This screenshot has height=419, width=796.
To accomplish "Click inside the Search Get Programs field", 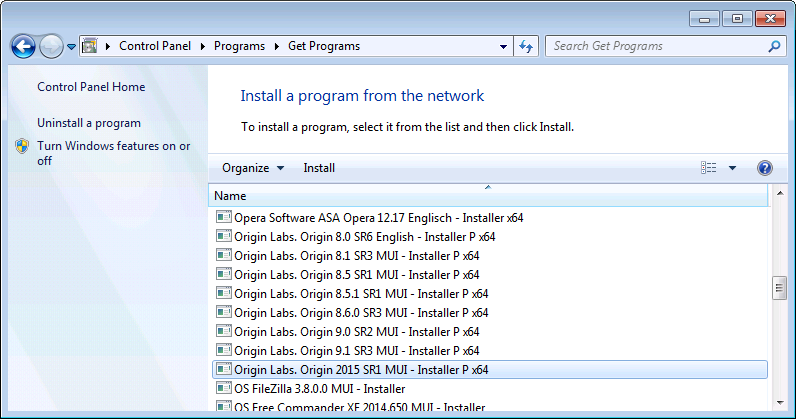I will (655, 46).
